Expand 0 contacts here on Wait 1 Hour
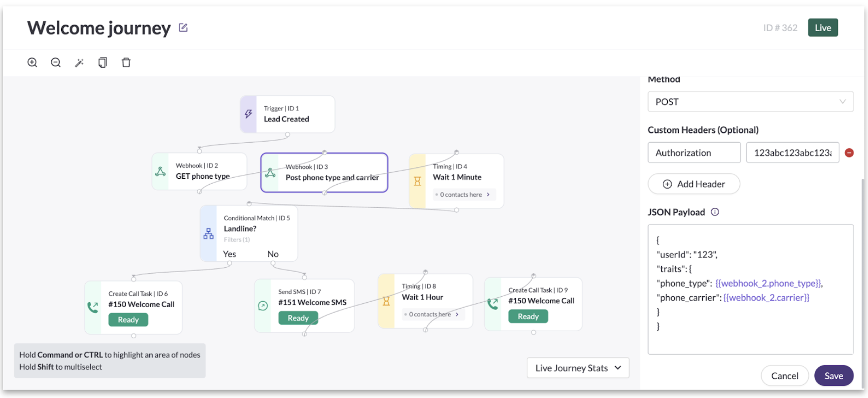 [434, 314]
